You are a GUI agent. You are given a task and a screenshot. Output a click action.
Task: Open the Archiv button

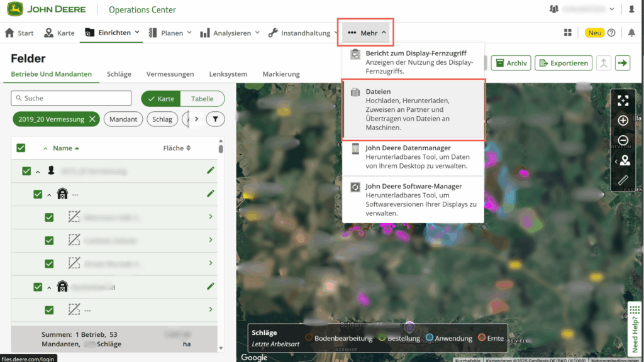tap(511, 63)
